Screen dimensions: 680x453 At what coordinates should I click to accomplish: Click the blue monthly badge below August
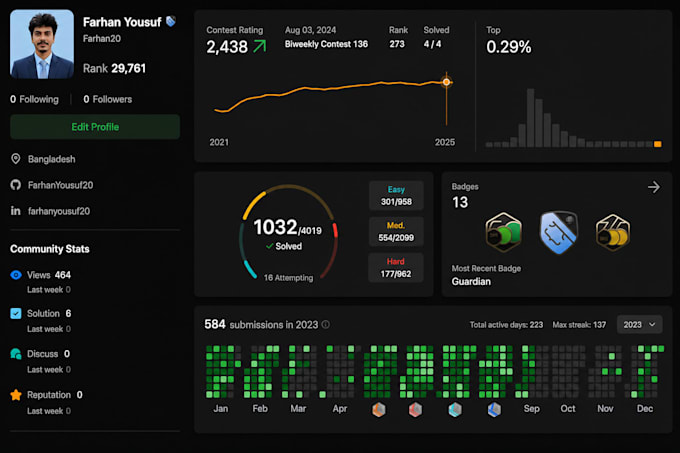click(494, 409)
